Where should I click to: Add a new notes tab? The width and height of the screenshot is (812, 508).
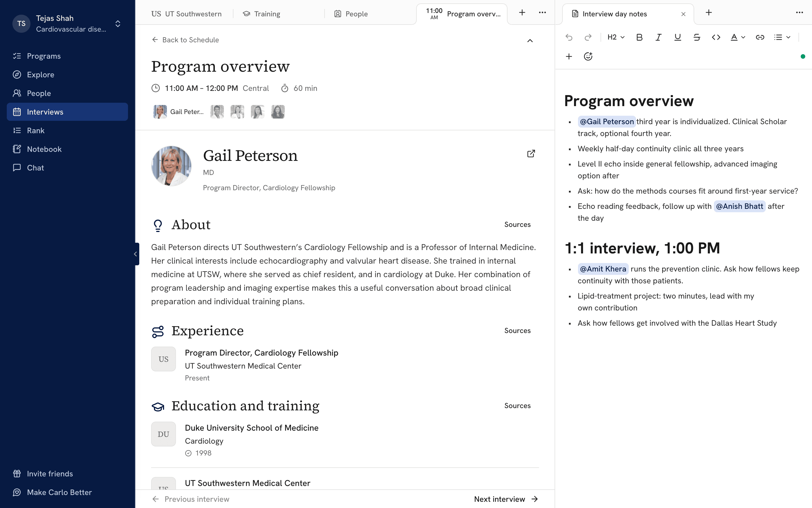[x=709, y=13]
